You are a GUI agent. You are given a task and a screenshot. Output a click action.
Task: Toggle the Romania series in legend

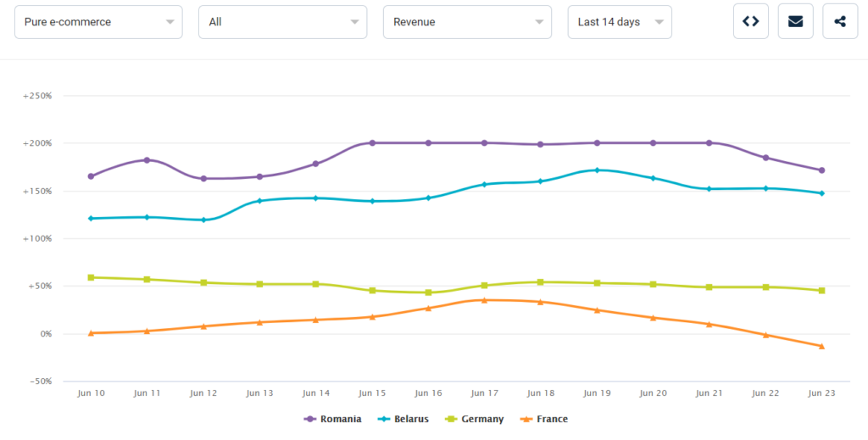coord(332,419)
